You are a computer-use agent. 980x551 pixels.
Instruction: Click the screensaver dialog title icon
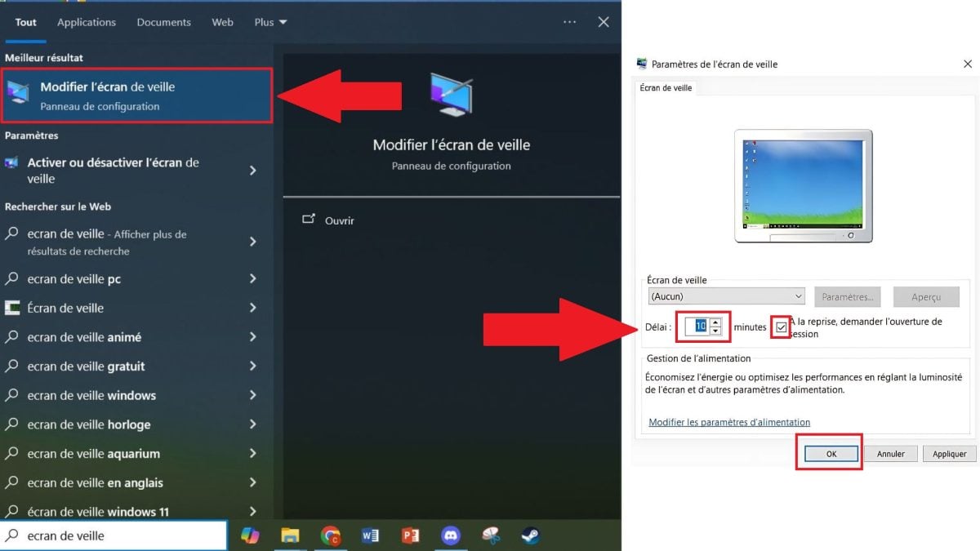642,64
